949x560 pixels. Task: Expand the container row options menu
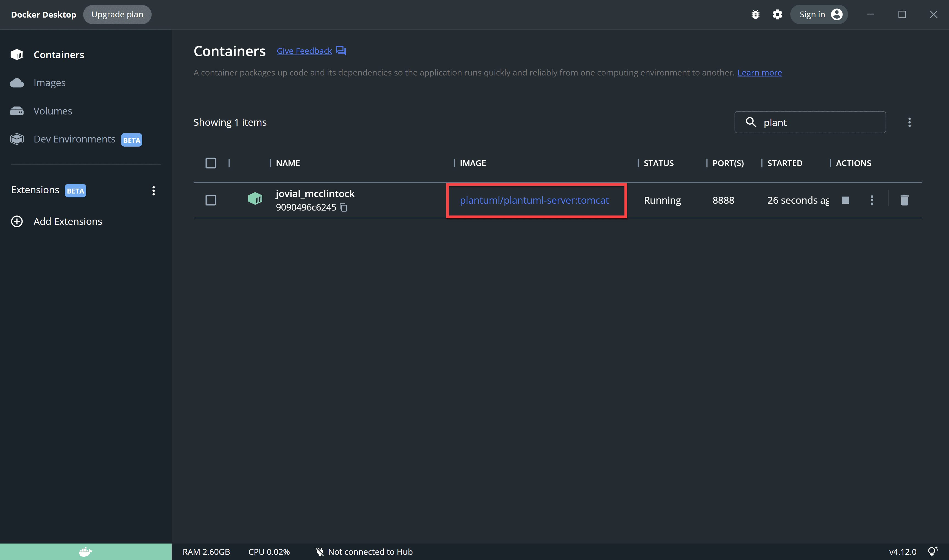point(871,199)
